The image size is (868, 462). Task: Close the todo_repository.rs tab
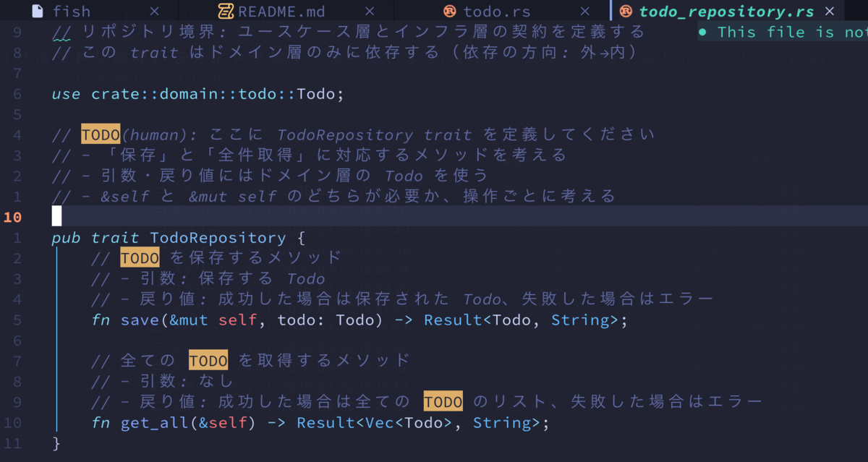(830, 11)
